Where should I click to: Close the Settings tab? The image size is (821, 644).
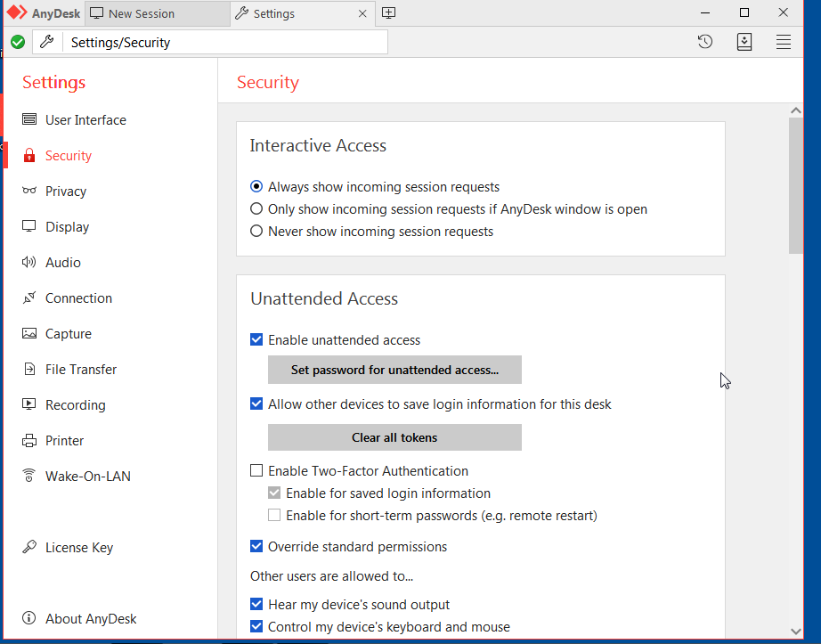click(362, 13)
